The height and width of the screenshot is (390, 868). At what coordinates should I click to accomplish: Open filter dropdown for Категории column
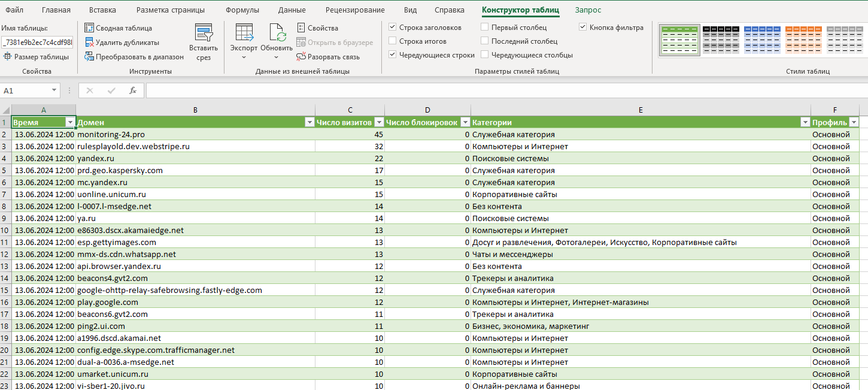[x=805, y=122]
